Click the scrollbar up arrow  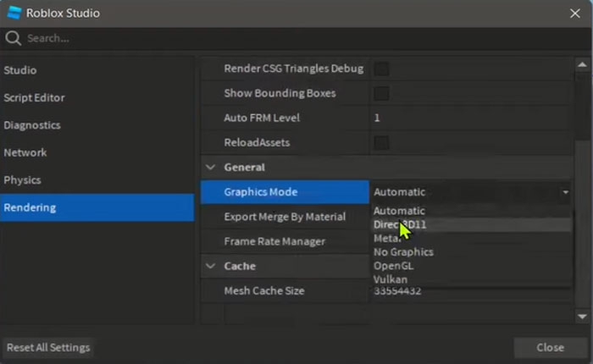[x=582, y=65]
